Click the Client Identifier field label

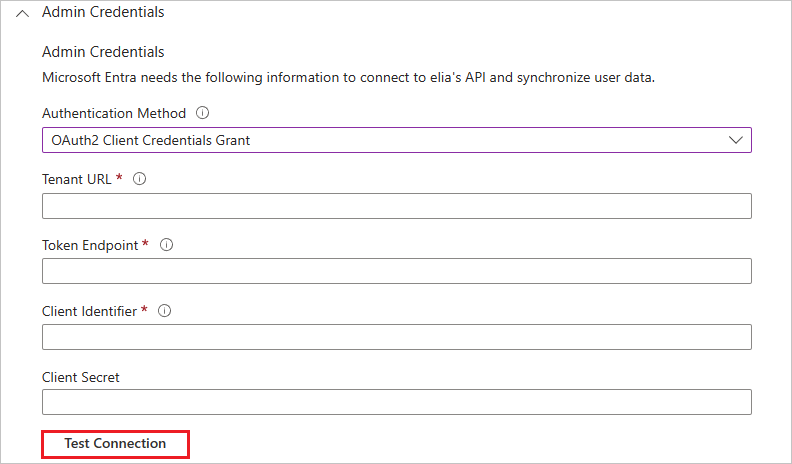pyautogui.click(x=89, y=311)
